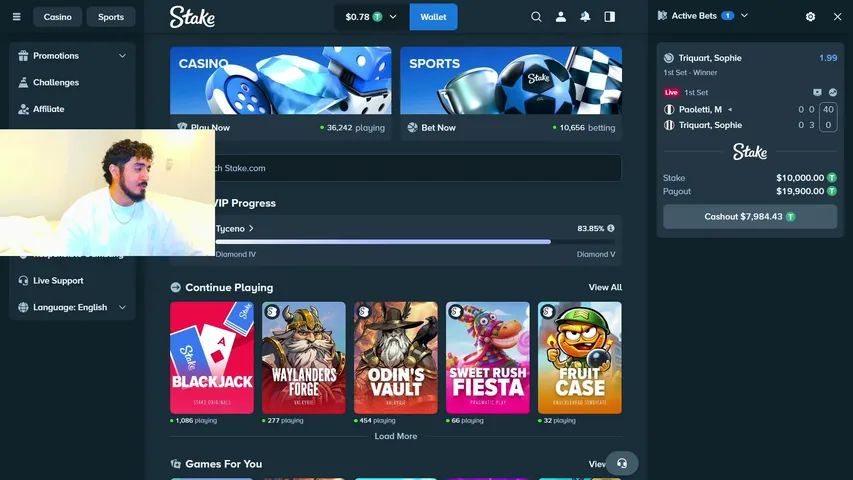Screen dimensions: 853x480
Task: Switch to the Casino tab
Action: [58, 17]
